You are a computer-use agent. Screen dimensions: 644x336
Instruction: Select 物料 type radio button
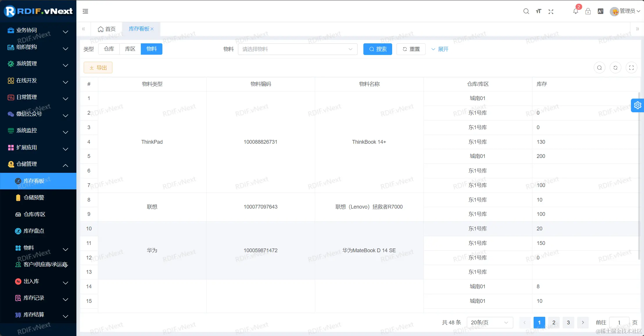click(x=151, y=49)
